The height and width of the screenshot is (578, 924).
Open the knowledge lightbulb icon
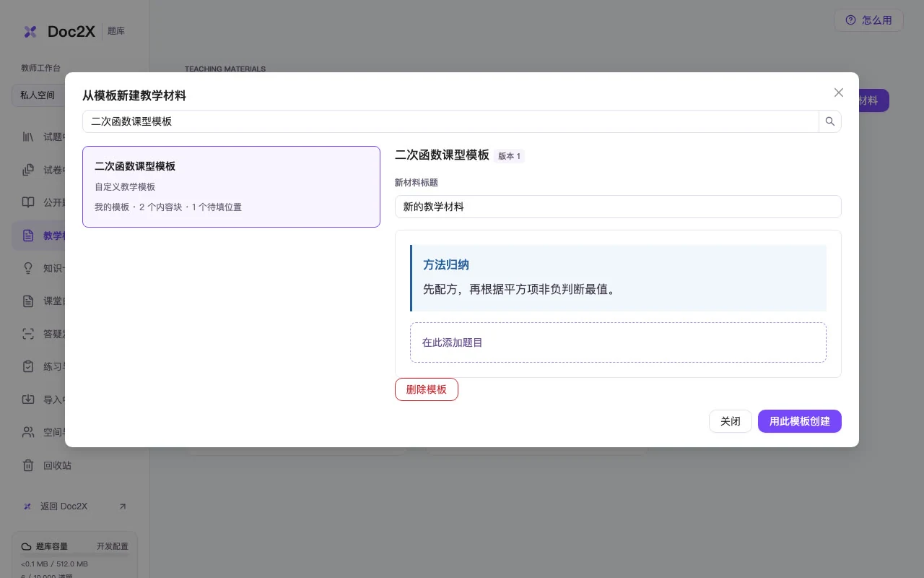pyautogui.click(x=28, y=268)
